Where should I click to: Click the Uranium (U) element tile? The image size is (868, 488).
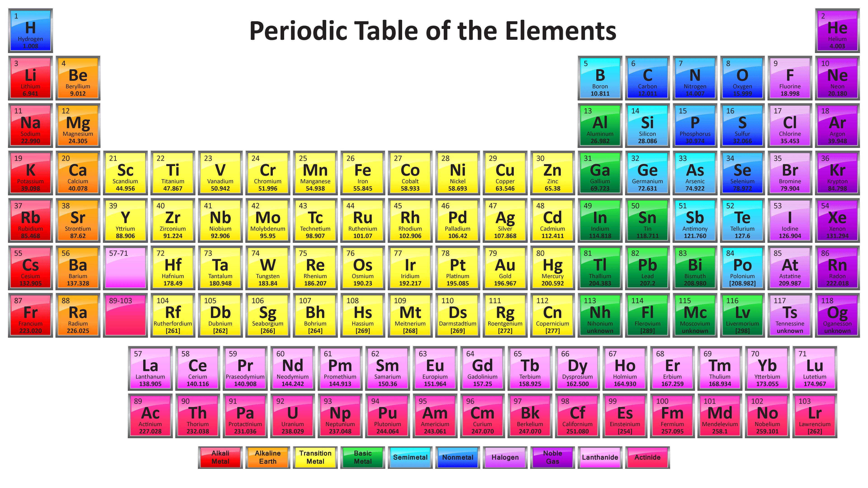[x=292, y=416]
